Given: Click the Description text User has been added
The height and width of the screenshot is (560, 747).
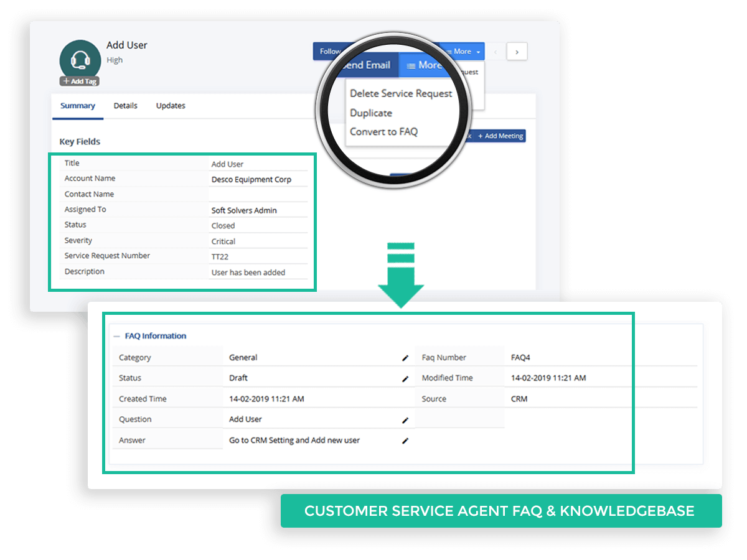Looking at the screenshot, I should pos(248,273).
